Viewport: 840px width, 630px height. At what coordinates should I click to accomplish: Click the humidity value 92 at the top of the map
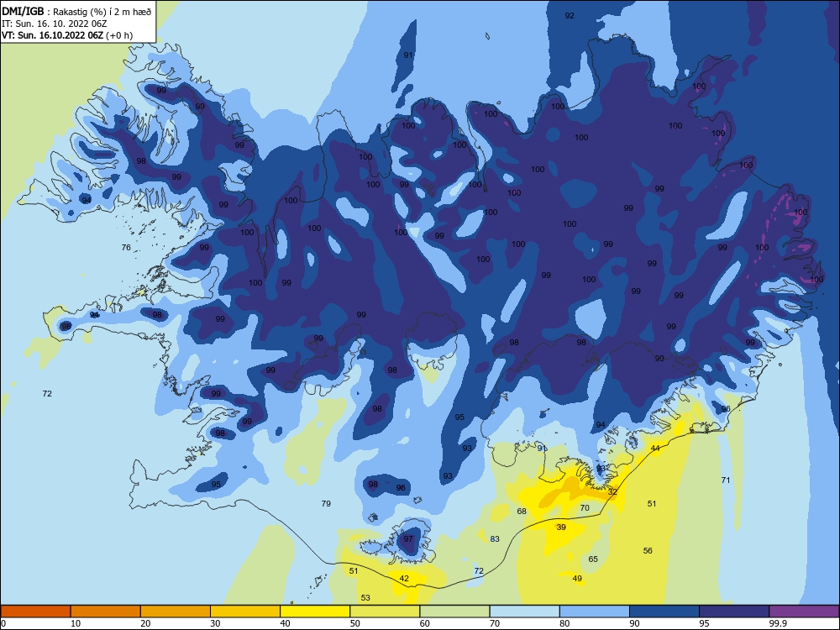coord(570,15)
